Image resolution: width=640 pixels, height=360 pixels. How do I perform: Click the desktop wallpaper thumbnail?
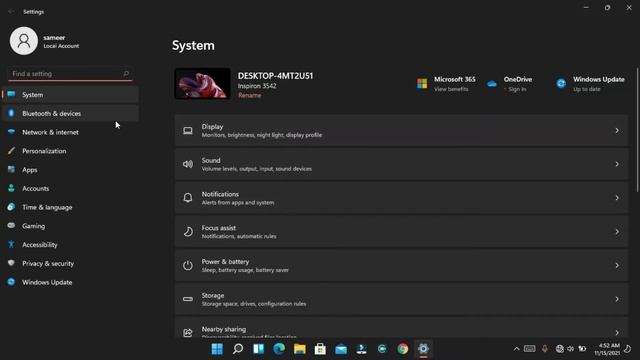[x=202, y=84]
